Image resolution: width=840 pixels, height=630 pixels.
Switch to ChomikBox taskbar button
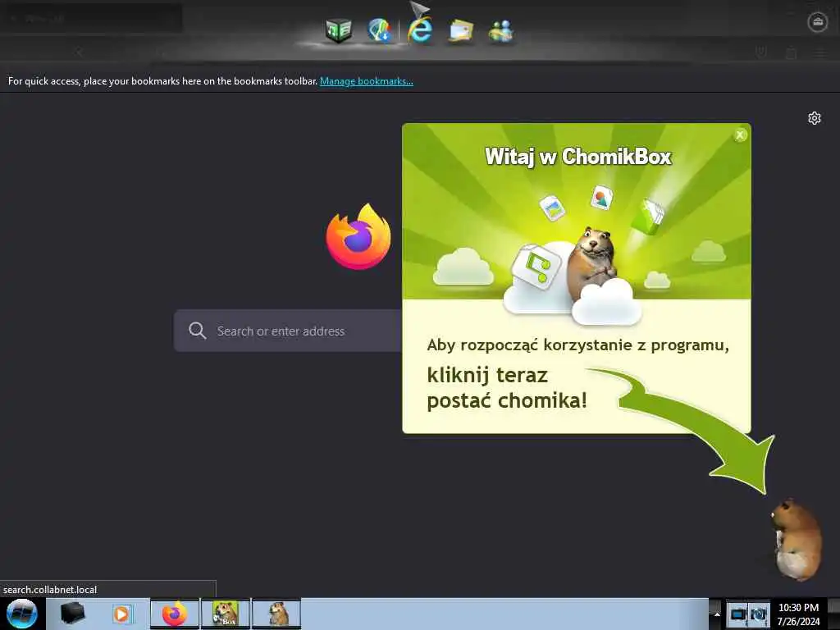(226, 614)
